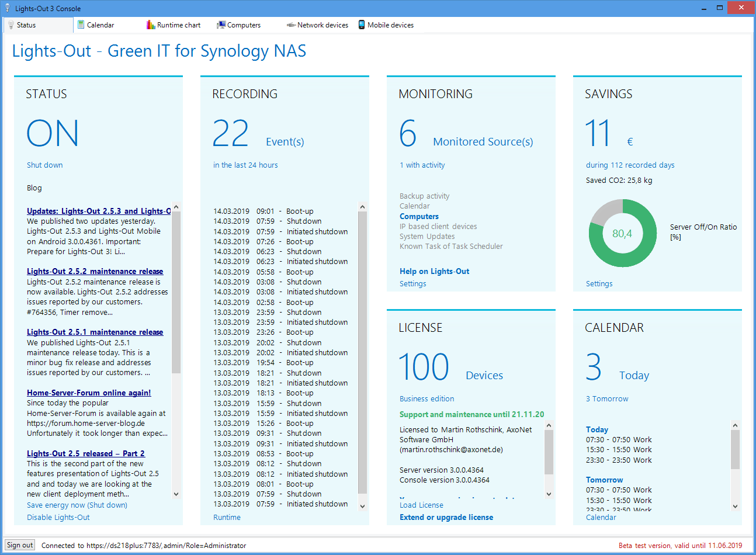Click license info scroll up arrow
This screenshot has width=756, height=555.
(549, 425)
